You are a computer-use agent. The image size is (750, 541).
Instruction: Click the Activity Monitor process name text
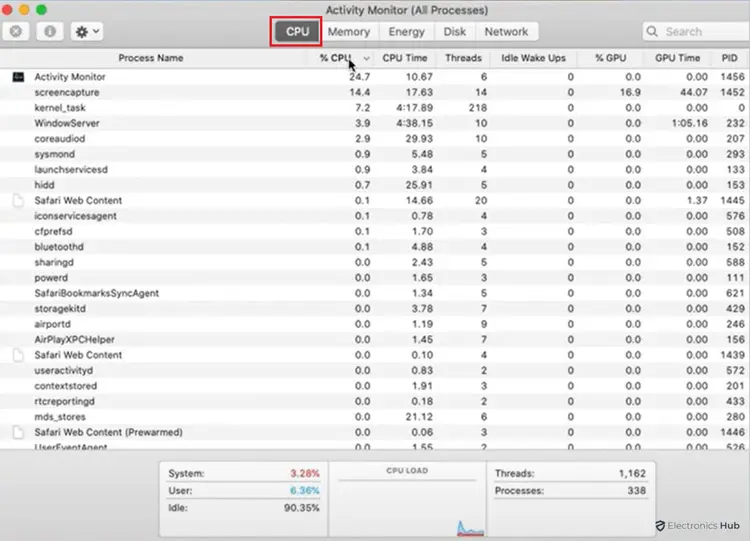pos(70,77)
